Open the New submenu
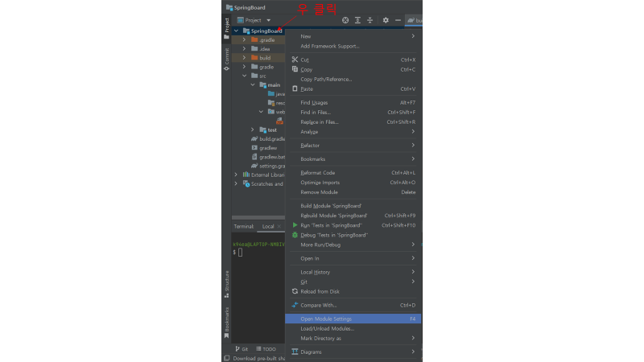Viewport: 644px width, 362px height. 306,36
